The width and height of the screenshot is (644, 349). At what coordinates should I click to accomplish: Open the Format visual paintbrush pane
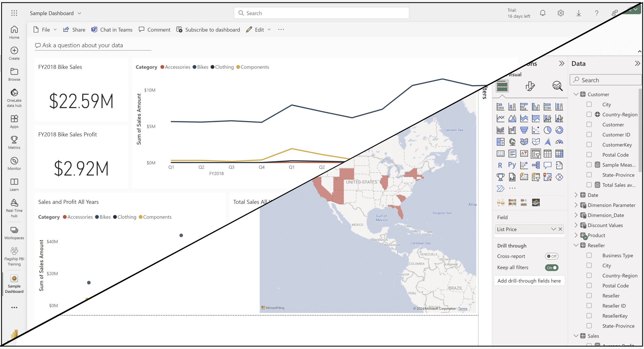pos(531,86)
